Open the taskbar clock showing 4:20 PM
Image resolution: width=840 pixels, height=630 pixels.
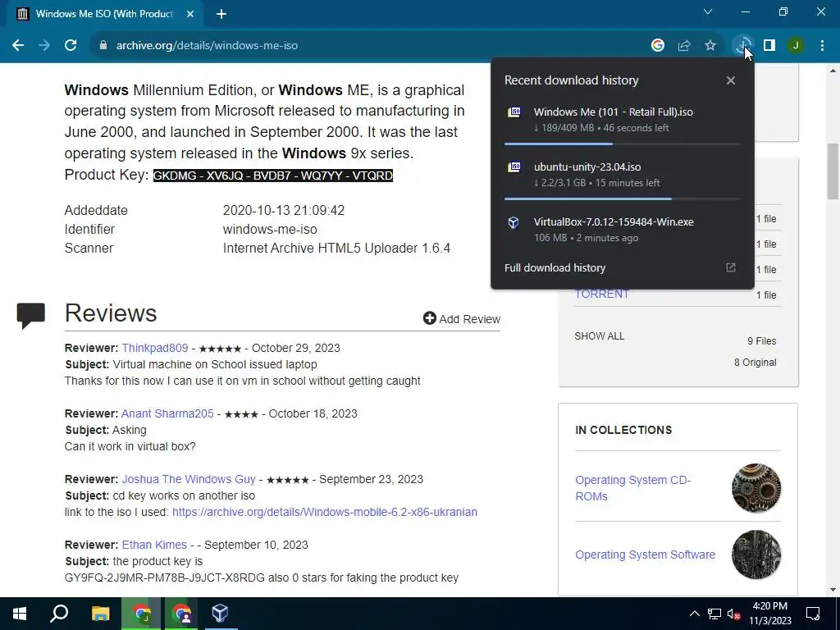769,614
